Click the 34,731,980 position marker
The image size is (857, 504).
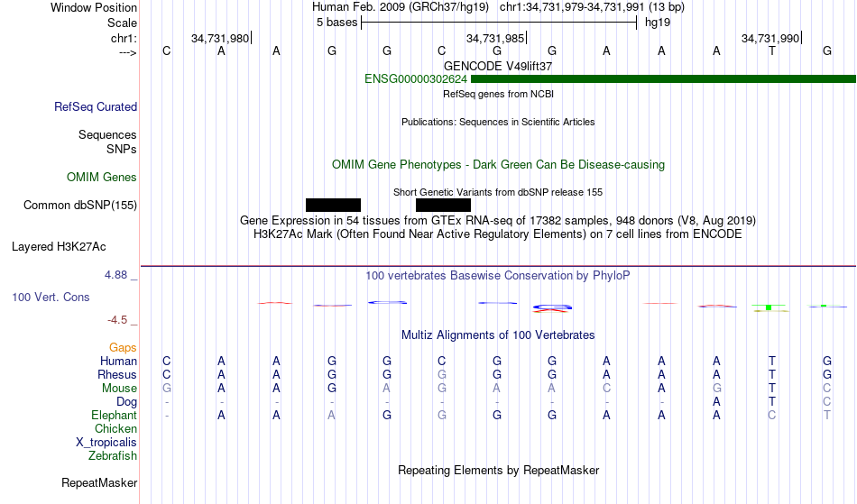pyautogui.click(x=220, y=38)
